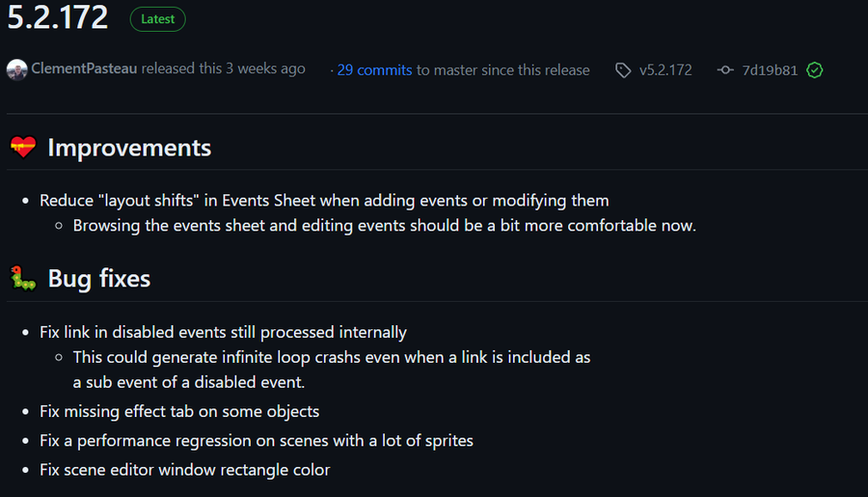Viewport: 868px width, 497px height.
Task: Click ClementPasteau's avatar image
Action: (16, 69)
